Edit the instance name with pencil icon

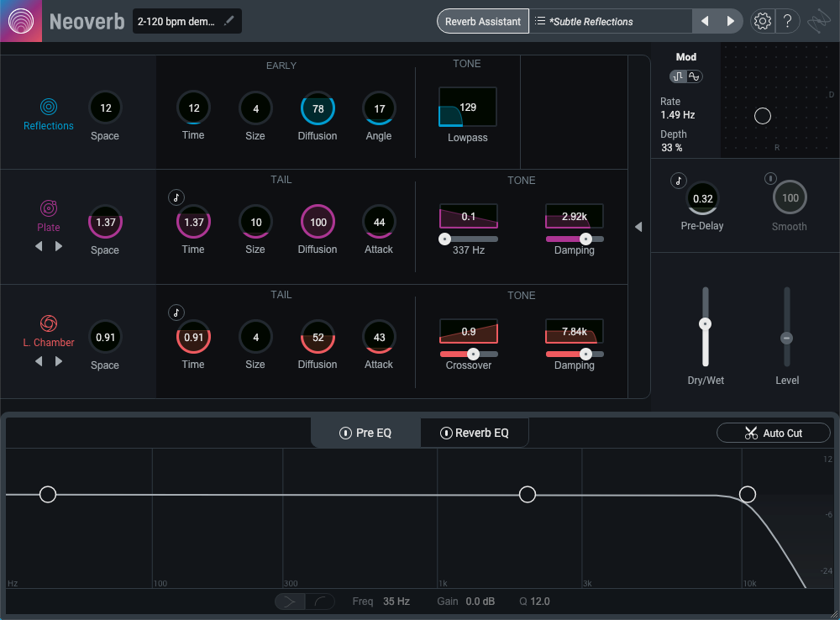(228, 21)
